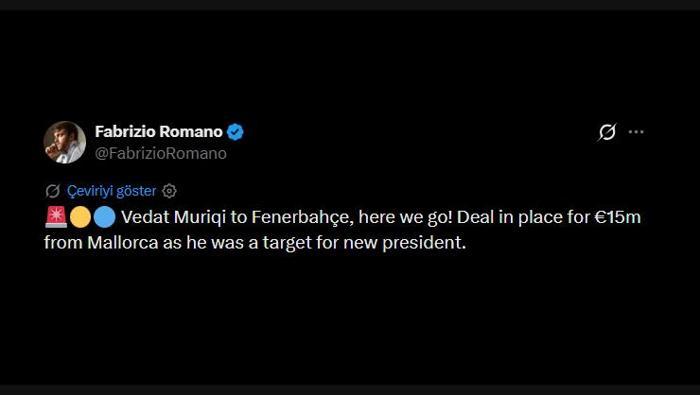700x395 pixels.
Task: Show translation with Çeviriyi göster
Action: [x=112, y=191]
